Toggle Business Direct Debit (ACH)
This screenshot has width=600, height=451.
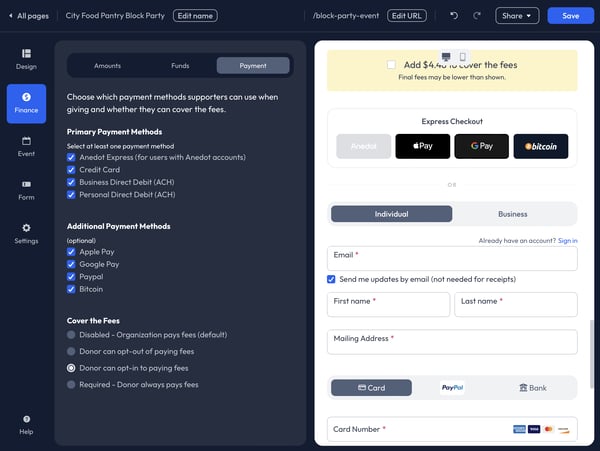click(71, 182)
